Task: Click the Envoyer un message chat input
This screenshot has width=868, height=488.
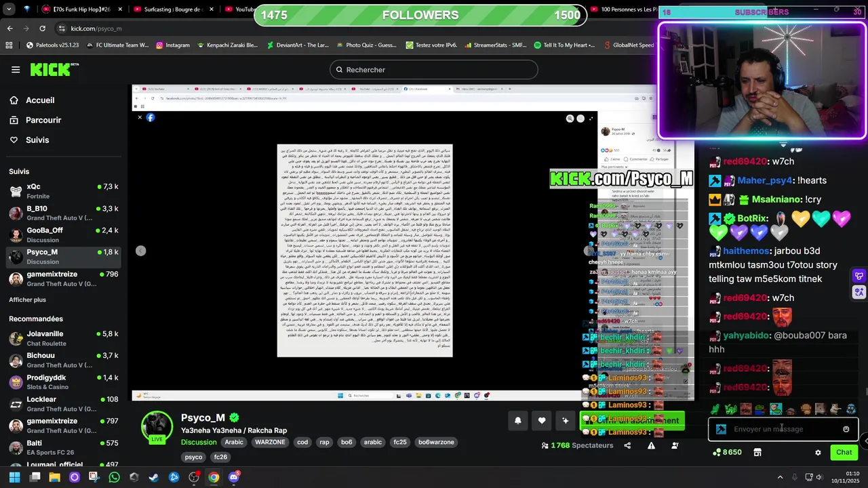Action: [783, 429]
